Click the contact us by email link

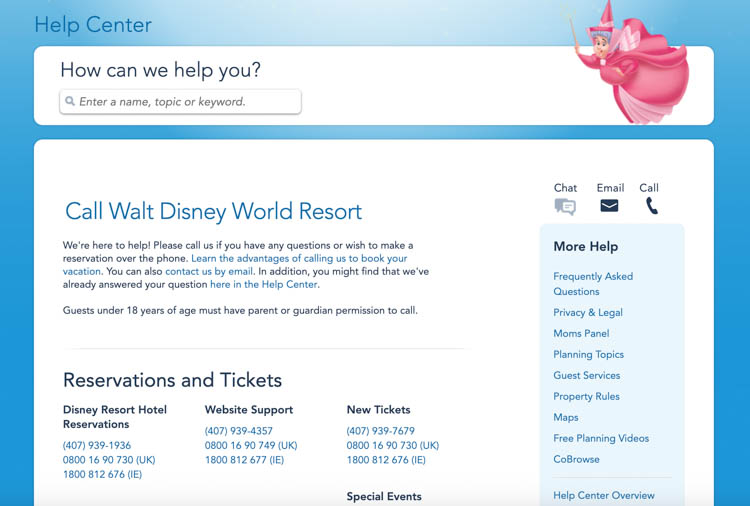point(209,271)
